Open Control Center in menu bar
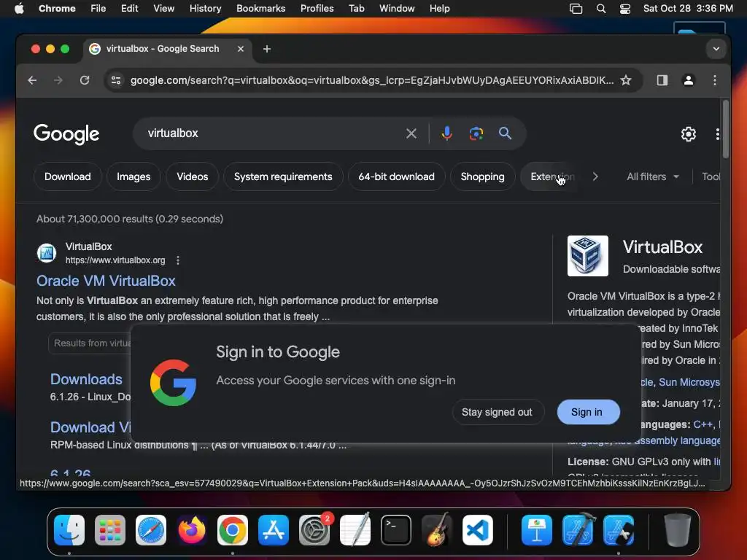The image size is (747, 560). pyautogui.click(x=625, y=9)
